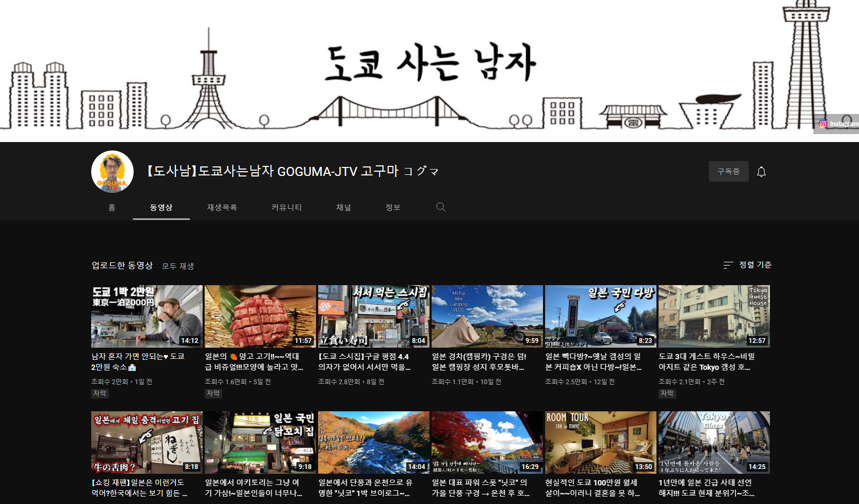Click 조회수 2만회 · 1일 전 text

[x=121, y=382]
